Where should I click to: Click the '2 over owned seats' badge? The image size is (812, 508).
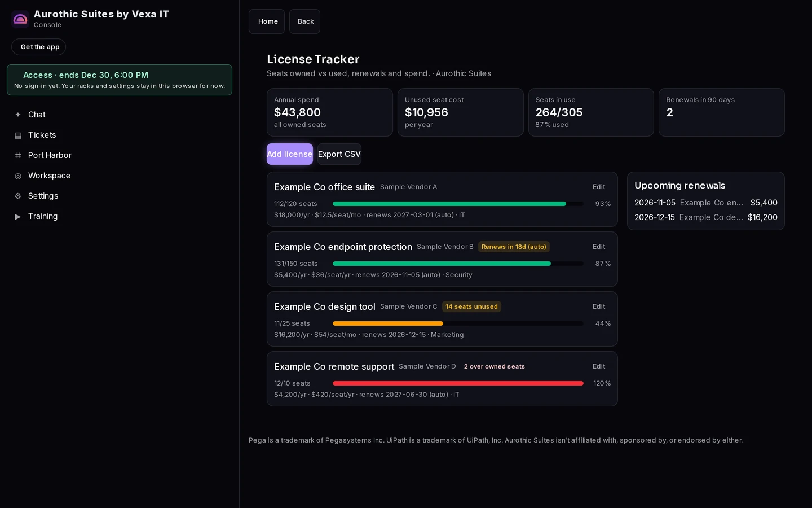tap(495, 366)
